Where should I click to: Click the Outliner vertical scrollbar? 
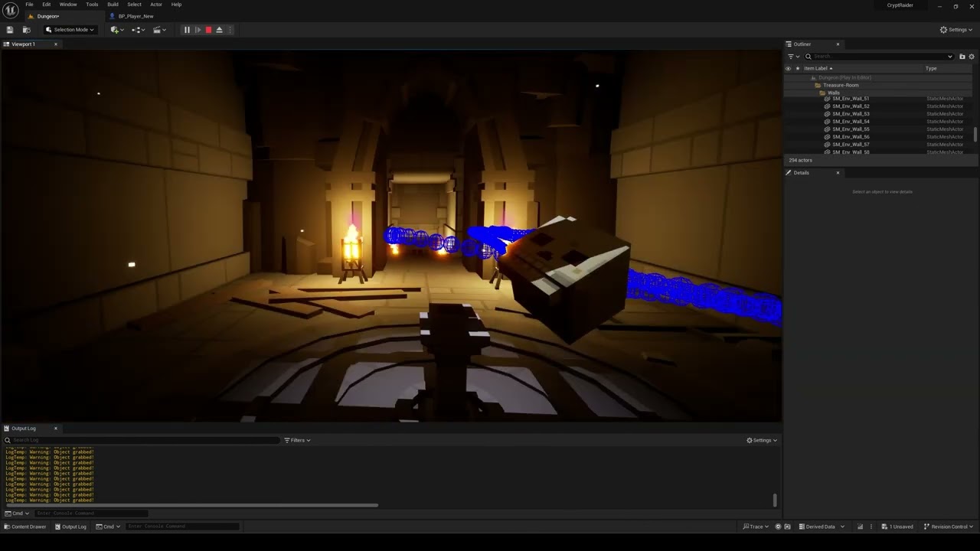[x=975, y=135]
